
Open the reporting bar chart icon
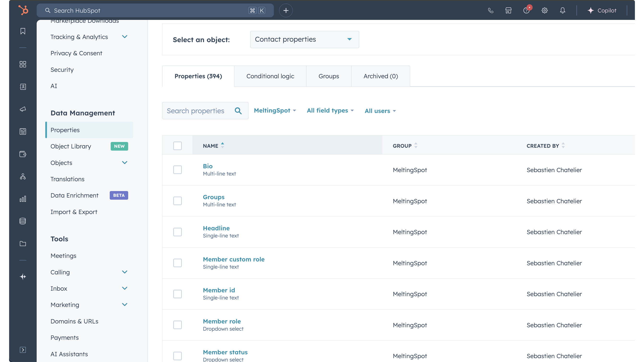(23, 199)
